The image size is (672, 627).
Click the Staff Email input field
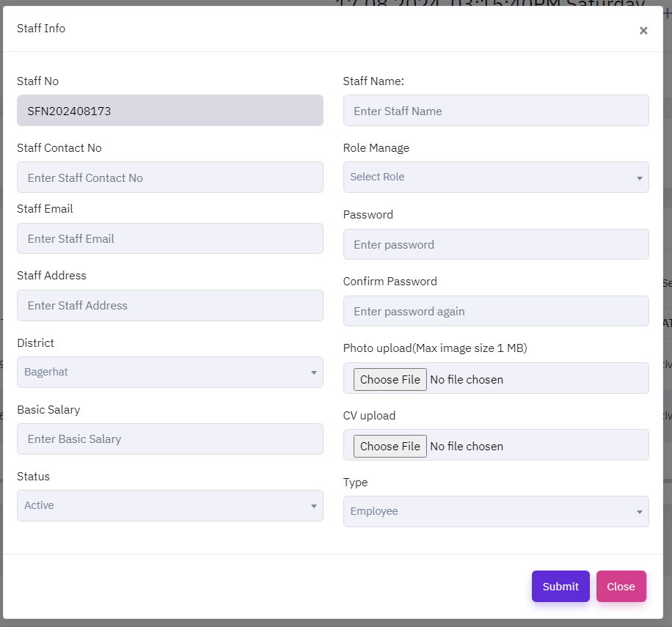pos(169,238)
